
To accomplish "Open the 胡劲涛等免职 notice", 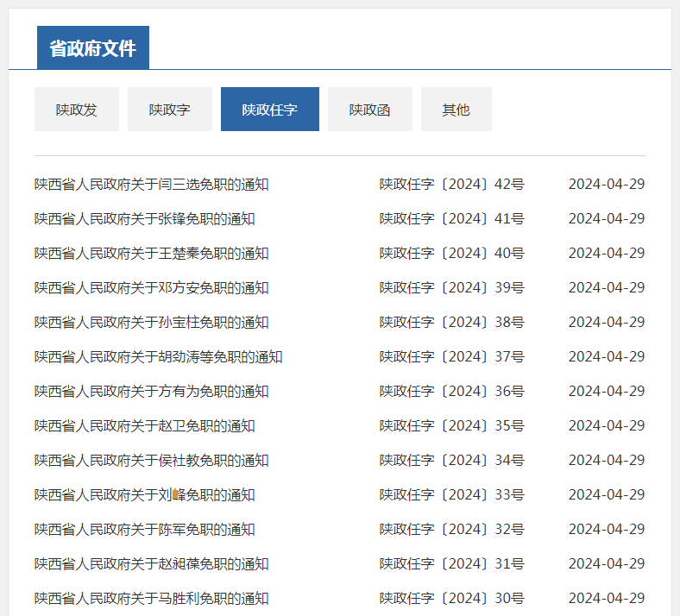I will 158,357.
